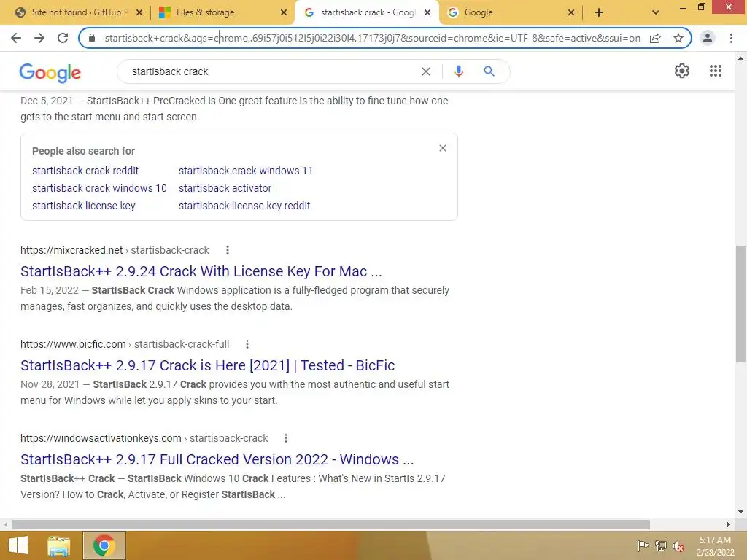This screenshot has height=560, width=747.
Task: Open Google apps grid
Action: (x=716, y=71)
